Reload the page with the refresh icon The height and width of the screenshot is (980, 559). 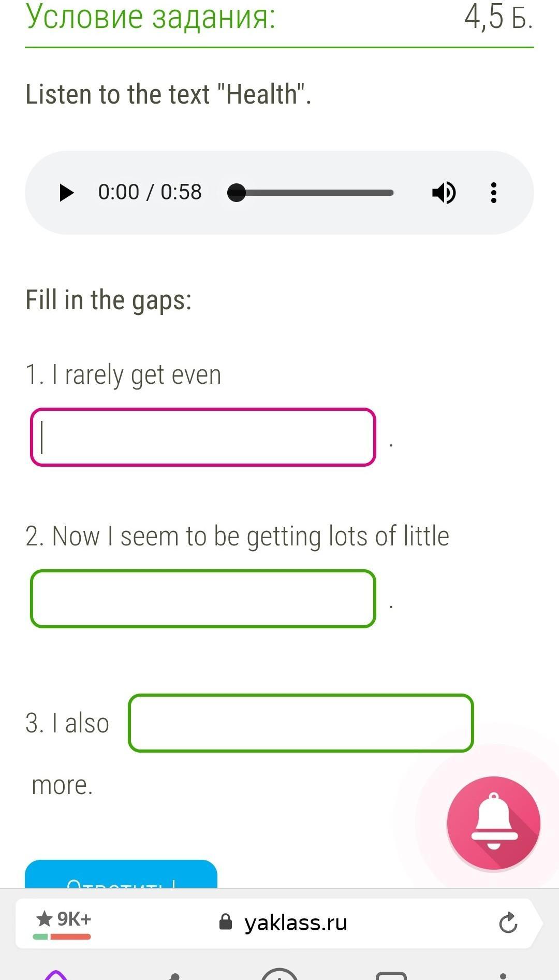tap(508, 923)
